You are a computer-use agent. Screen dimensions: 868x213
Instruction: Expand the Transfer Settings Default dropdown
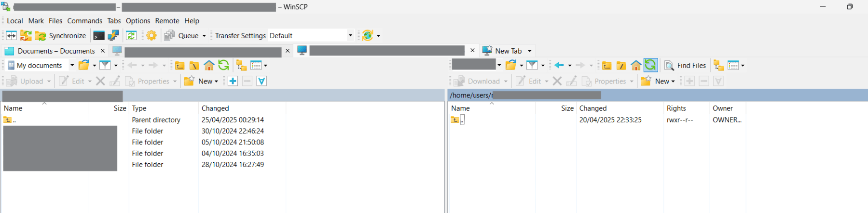(350, 36)
